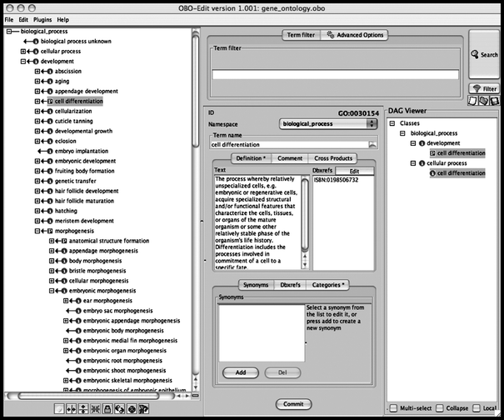Image resolution: width=504 pixels, height=420 pixels.
Task: Click the Del synonym button
Action: tap(282, 372)
